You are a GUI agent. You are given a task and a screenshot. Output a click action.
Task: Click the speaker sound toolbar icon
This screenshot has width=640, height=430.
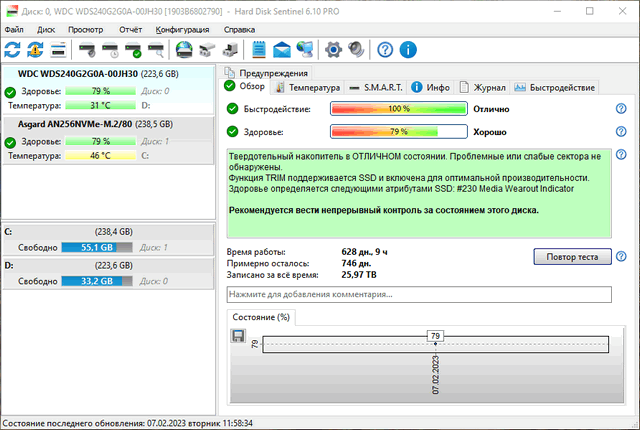tap(355, 50)
